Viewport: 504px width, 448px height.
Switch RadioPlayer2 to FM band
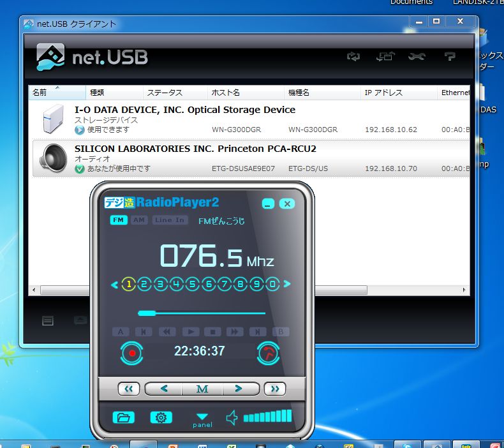pos(119,220)
